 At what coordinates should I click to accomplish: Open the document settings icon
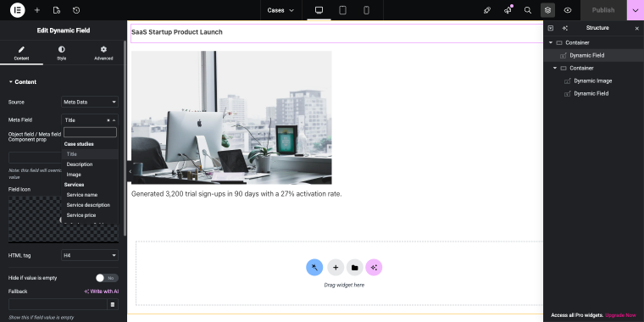[57, 10]
